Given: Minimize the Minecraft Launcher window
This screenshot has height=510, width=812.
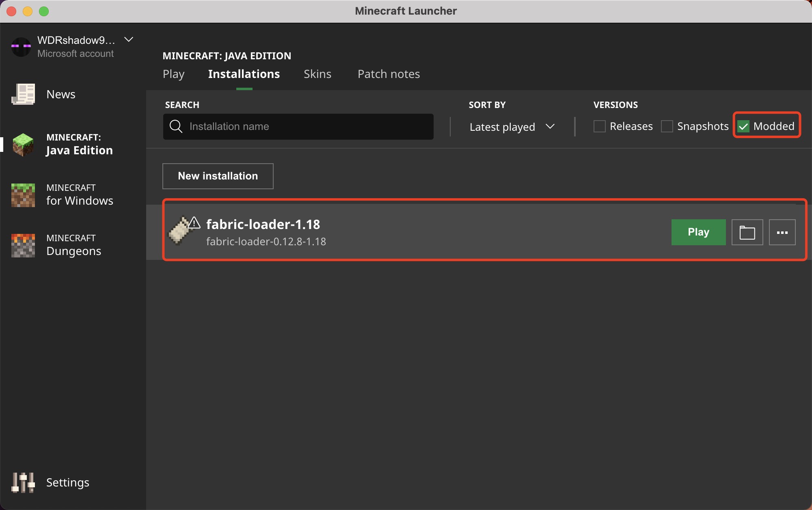Looking at the screenshot, I should click(x=28, y=11).
